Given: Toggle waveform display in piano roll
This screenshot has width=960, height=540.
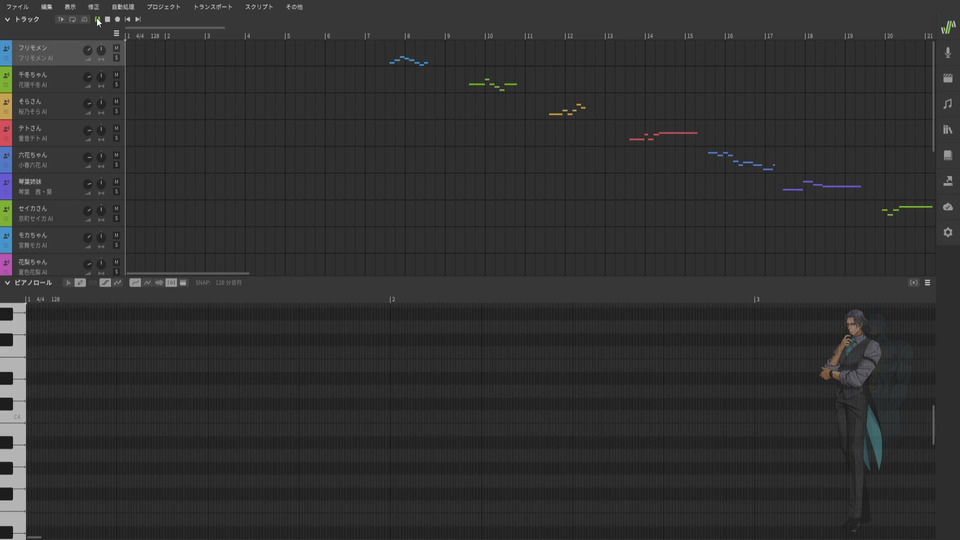Looking at the screenshot, I should [159, 283].
